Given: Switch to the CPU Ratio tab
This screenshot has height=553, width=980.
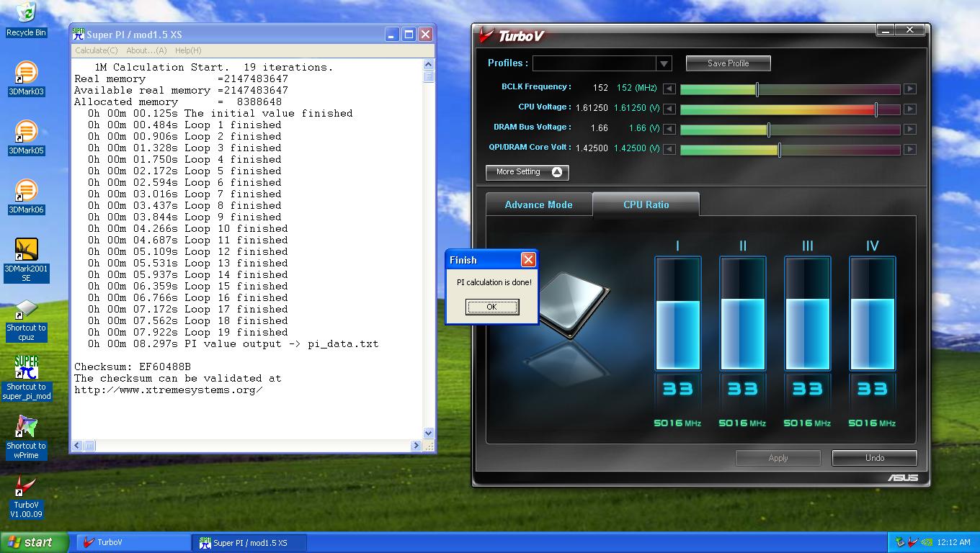Looking at the screenshot, I should 646,204.
